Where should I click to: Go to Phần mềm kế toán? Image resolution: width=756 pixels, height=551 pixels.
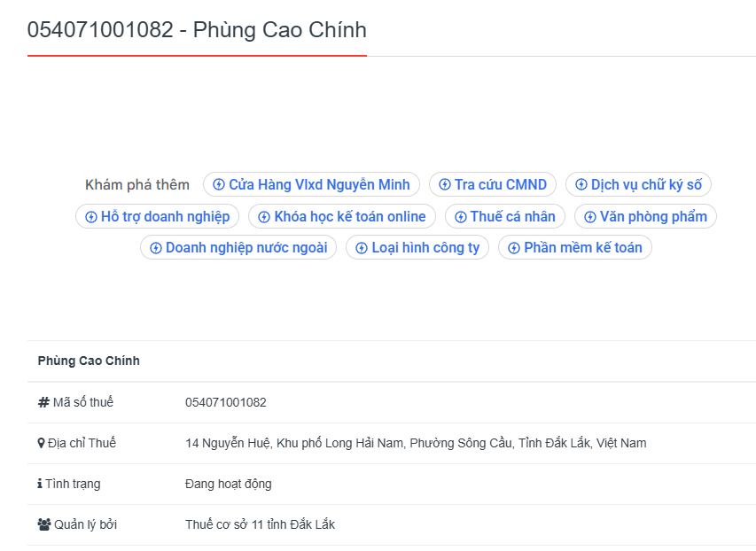tap(582, 248)
